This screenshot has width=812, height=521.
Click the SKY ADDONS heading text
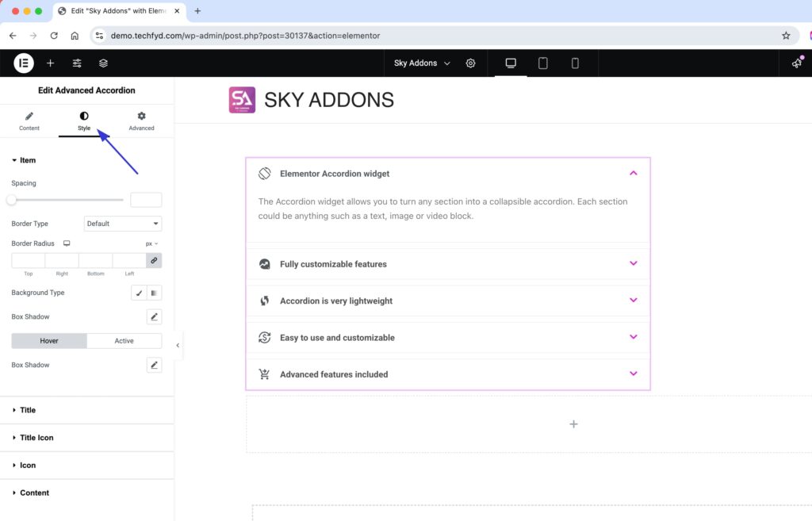click(329, 100)
